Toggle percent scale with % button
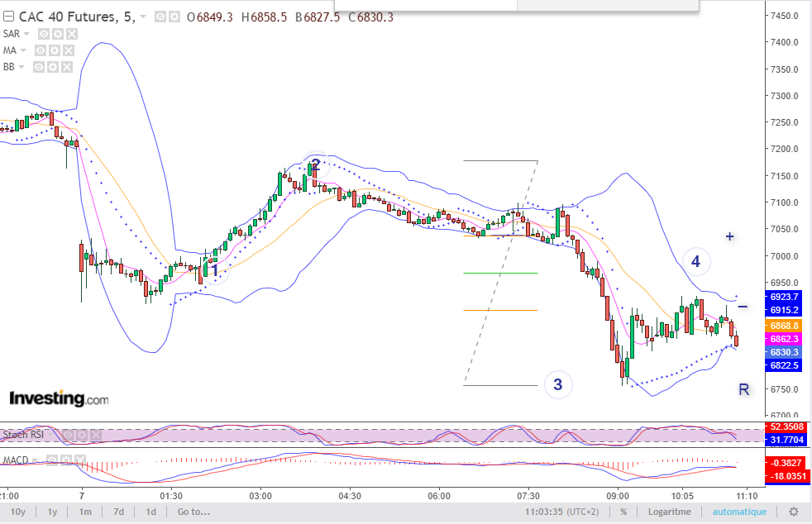812x524 pixels. click(x=623, y=512)
